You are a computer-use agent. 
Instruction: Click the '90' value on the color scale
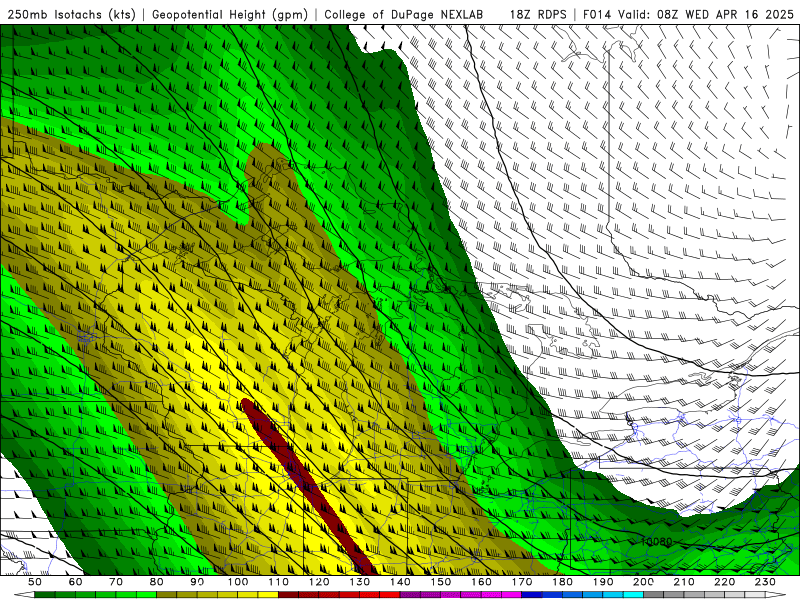[x=197, y=582]
